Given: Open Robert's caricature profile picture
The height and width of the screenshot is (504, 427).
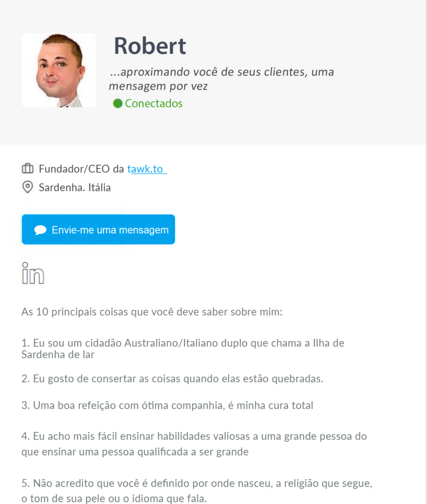Looking at the screenshot, I should 59,70.
